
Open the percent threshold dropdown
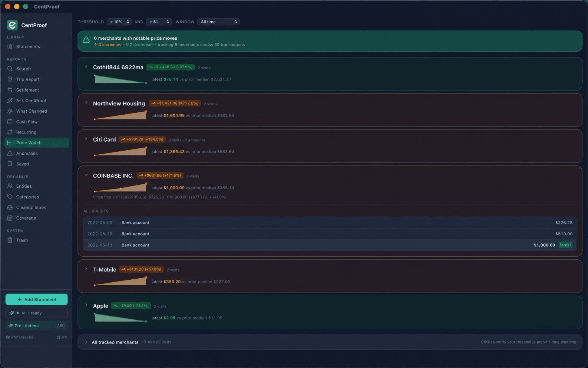119,22
